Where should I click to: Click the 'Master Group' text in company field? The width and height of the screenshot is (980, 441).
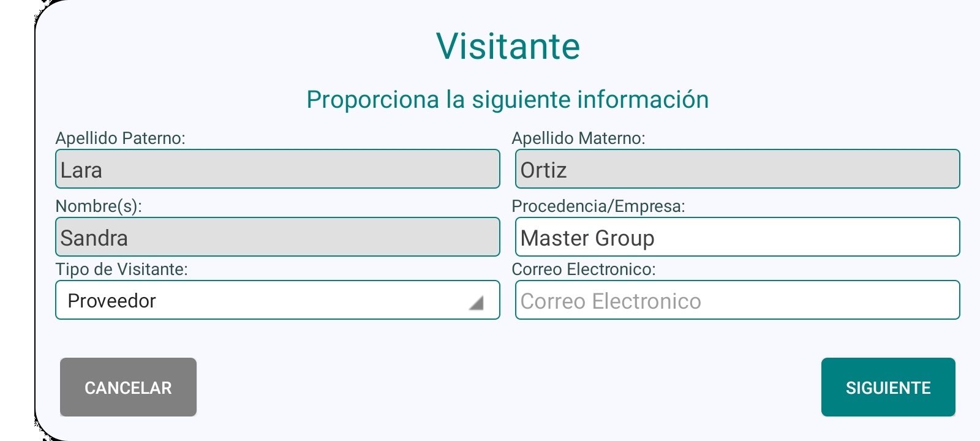[x=587, y=238]
